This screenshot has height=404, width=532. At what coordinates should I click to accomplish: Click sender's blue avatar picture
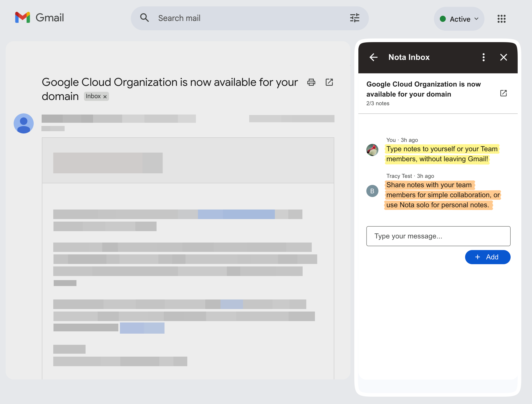pyautogui.click(x=24, y=123)
